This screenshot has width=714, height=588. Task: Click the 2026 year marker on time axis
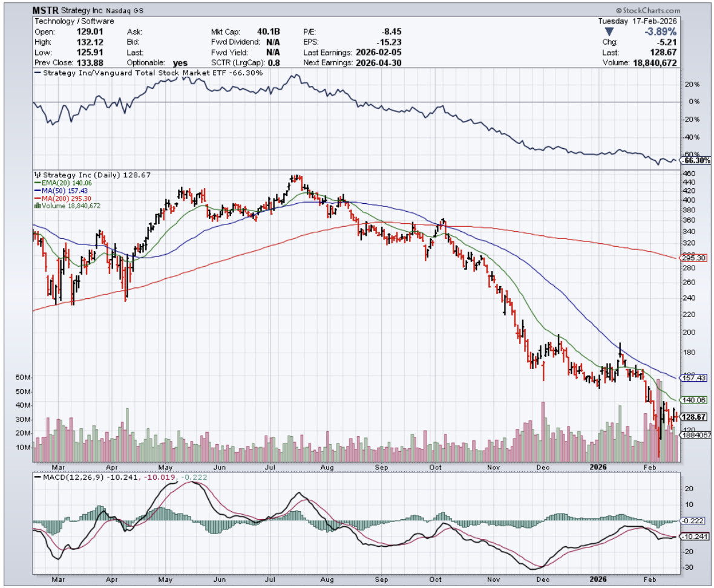tap(598, 468)
